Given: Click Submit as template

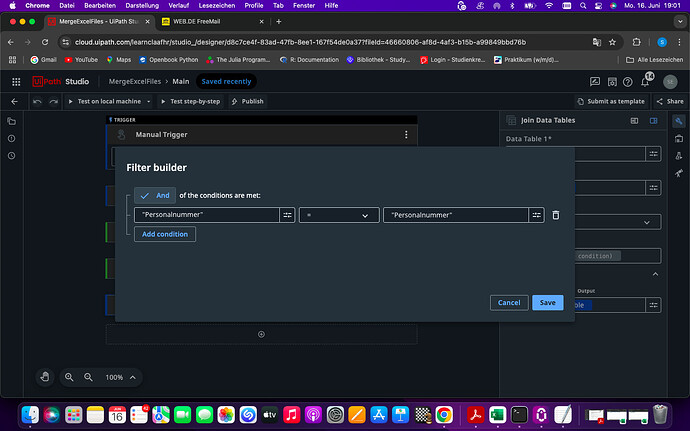Looking at the screenshot, I should pyautogui.click(x=611, y=101).
